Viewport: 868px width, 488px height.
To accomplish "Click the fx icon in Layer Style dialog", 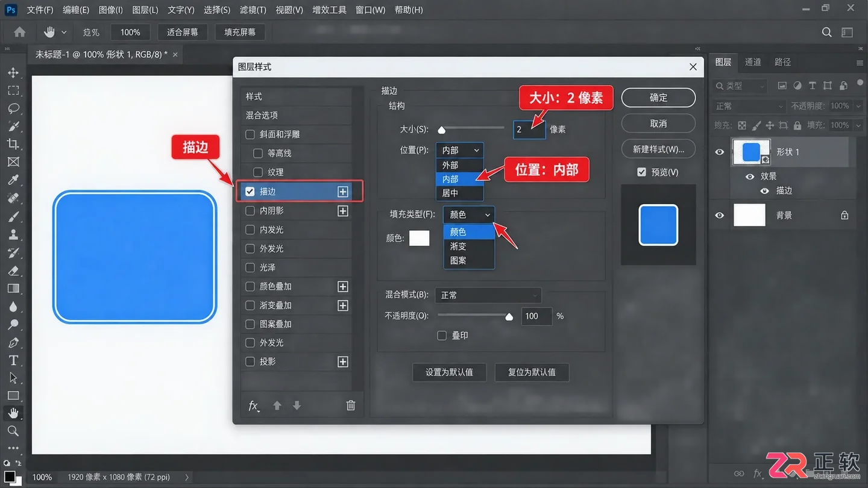I will point(254,405).
